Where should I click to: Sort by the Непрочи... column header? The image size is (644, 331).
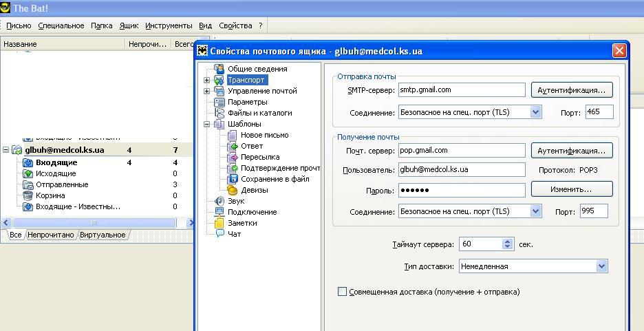point(148,44)
